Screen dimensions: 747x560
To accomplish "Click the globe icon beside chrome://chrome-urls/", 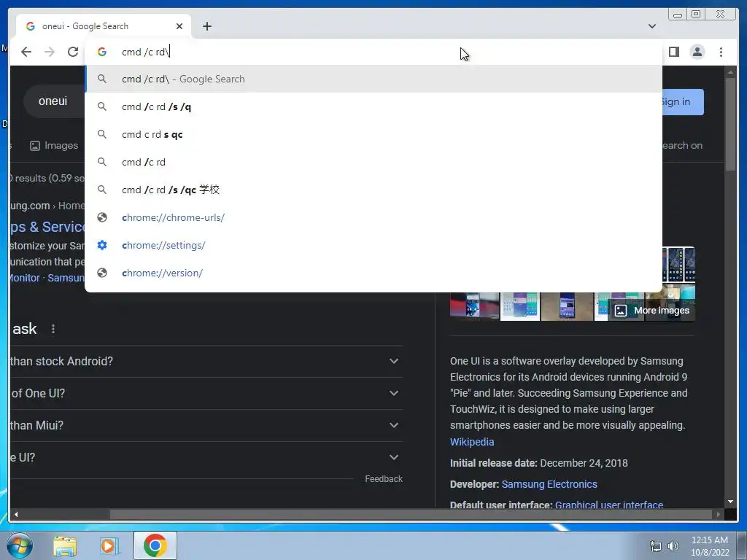I will pos(102,217).
